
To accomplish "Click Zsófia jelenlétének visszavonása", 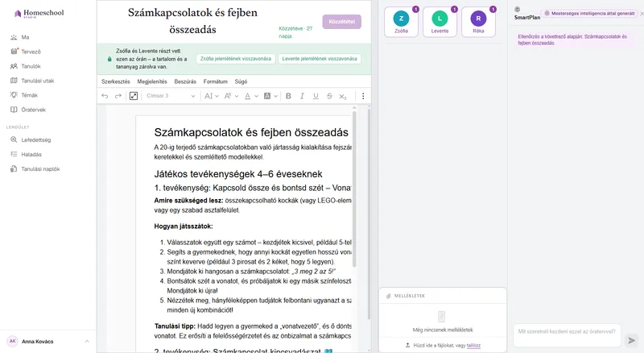I will click(x=236, y=59).
